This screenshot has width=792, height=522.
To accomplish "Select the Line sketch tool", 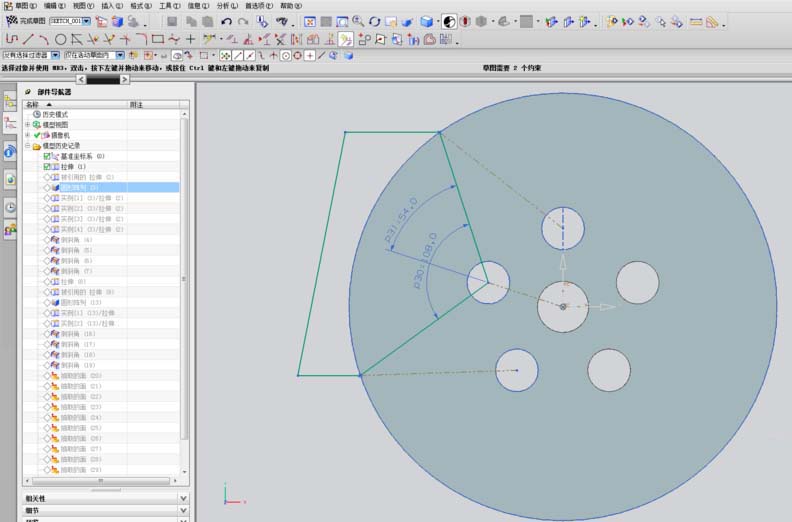I will pos(28,39).
